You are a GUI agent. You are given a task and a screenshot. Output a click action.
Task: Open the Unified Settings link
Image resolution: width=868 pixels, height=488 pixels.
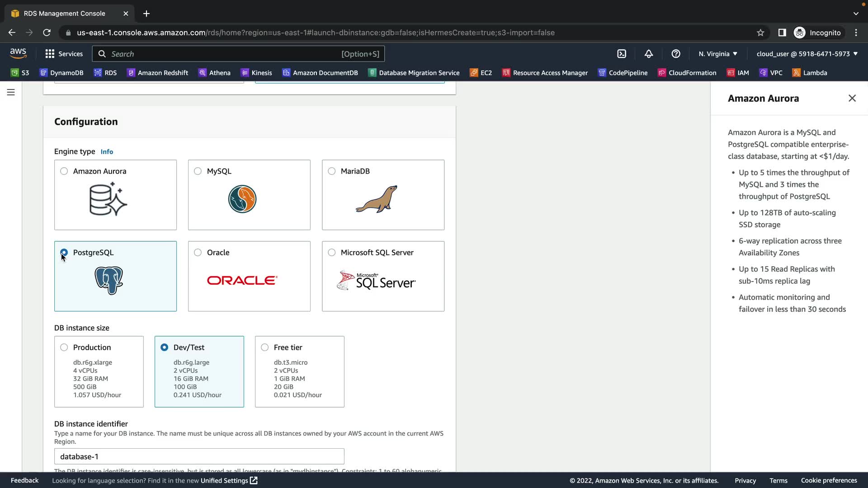click(229, 480)
